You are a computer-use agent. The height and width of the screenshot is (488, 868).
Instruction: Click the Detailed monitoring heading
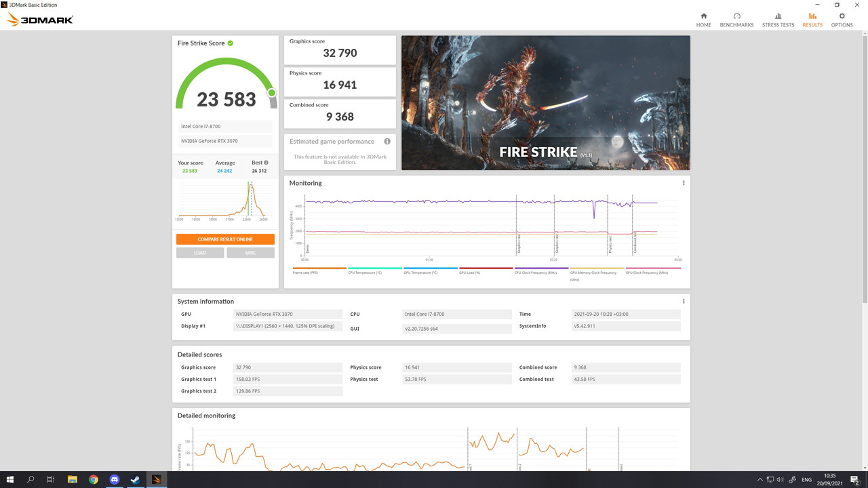(206, 415)
